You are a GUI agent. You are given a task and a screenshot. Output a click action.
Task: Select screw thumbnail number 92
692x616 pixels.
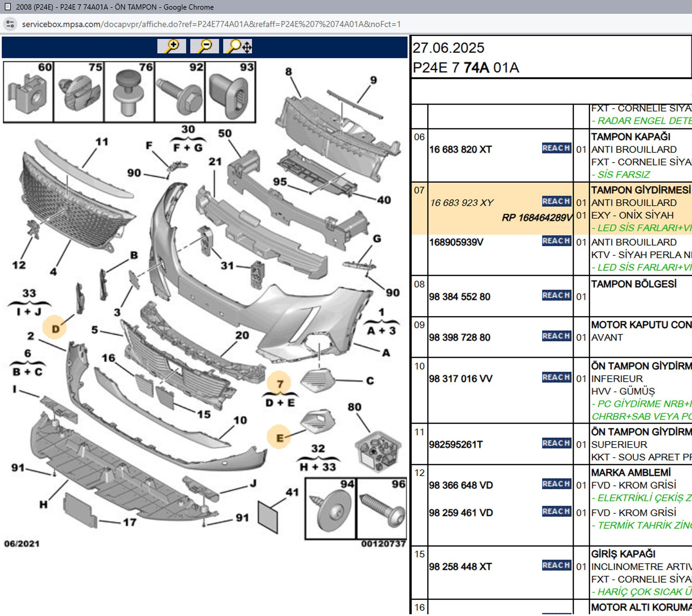click(x=180, y=92)
